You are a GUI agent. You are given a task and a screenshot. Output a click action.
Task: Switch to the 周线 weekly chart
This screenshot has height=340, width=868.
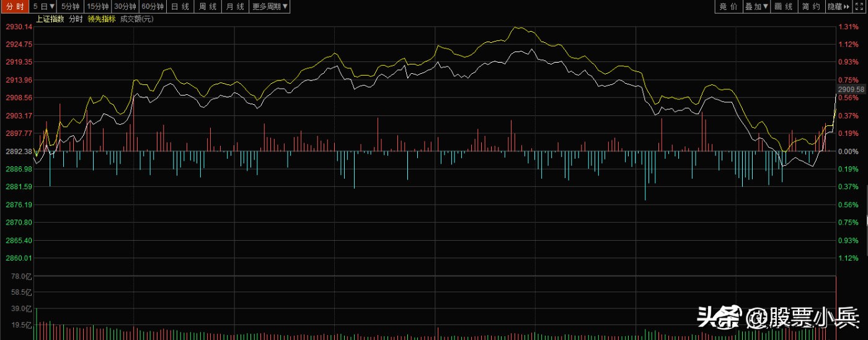tap(208, 7)
